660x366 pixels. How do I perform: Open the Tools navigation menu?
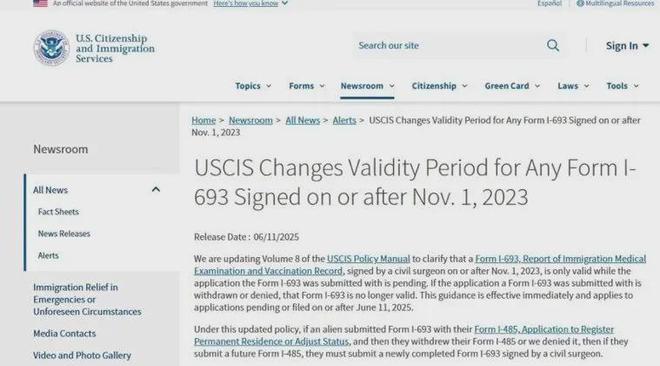pos(623,86)
